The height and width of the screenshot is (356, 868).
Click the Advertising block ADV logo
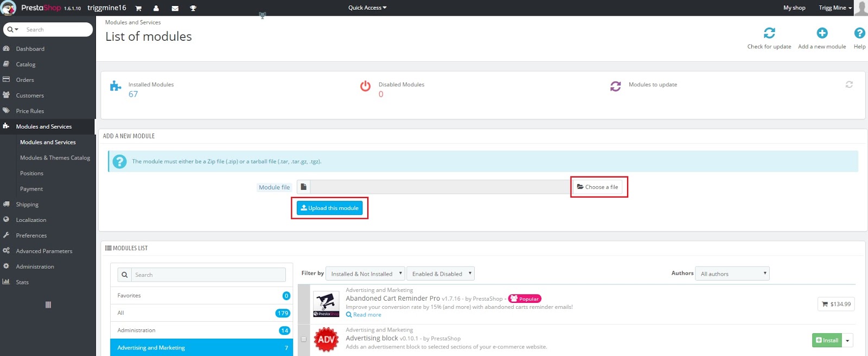pyautogui.click(x=326, y=340)
